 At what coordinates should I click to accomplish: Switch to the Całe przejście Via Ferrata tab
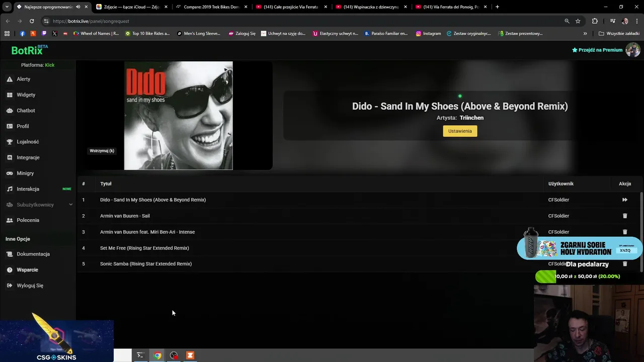tap(291, 7)
